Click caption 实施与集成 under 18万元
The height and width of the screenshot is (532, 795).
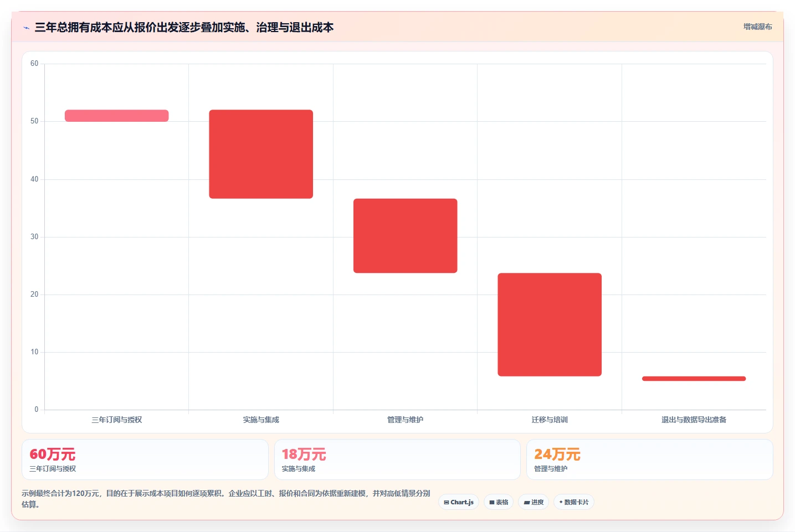pos(299,469)
